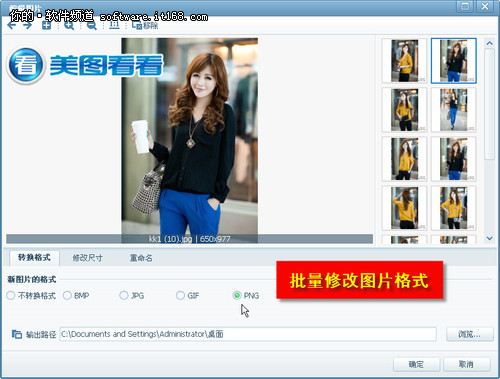The width and height of the screenshot is (500, 379).
Task: Select the PNG format radio button
Action: coord(237,295)
